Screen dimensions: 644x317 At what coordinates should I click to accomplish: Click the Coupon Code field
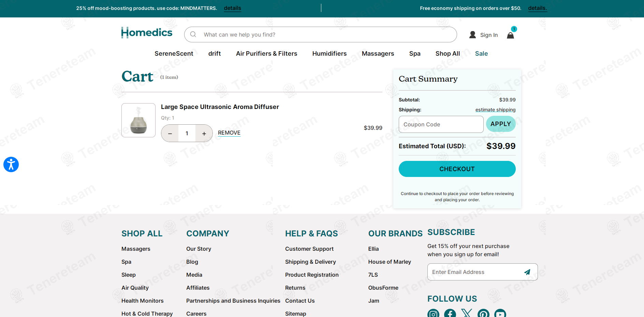(x=441, y=124)
